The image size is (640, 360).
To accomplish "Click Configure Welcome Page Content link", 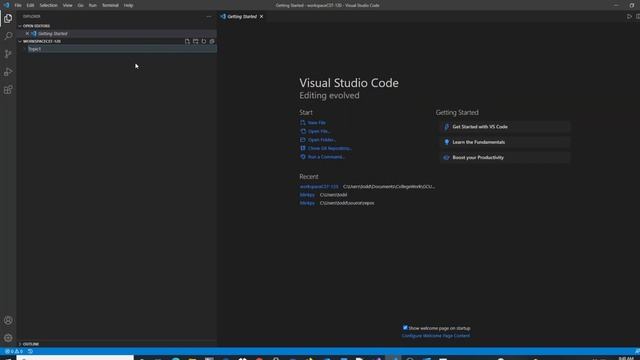I will coord(436,336).
